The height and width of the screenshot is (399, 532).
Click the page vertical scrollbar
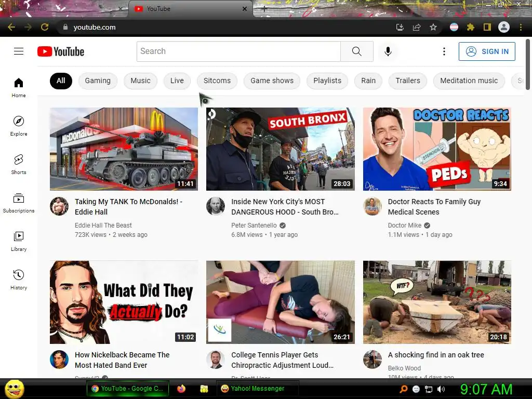(x=528, y=64)
